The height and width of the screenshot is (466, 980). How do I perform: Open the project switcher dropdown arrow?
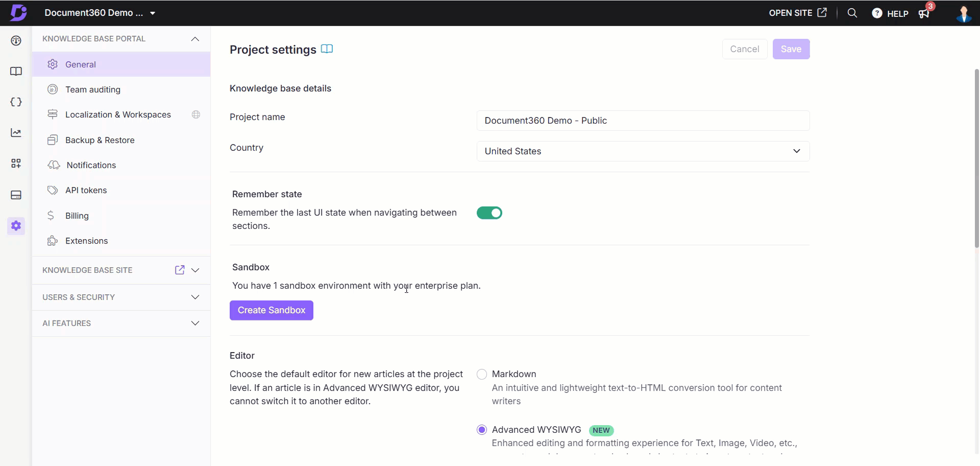coord(153,13)
